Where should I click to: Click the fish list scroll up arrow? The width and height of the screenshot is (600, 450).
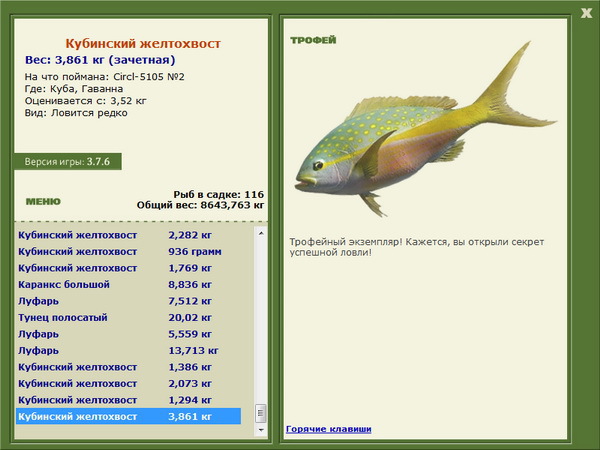pyautogui.click(x=261, y=233)
